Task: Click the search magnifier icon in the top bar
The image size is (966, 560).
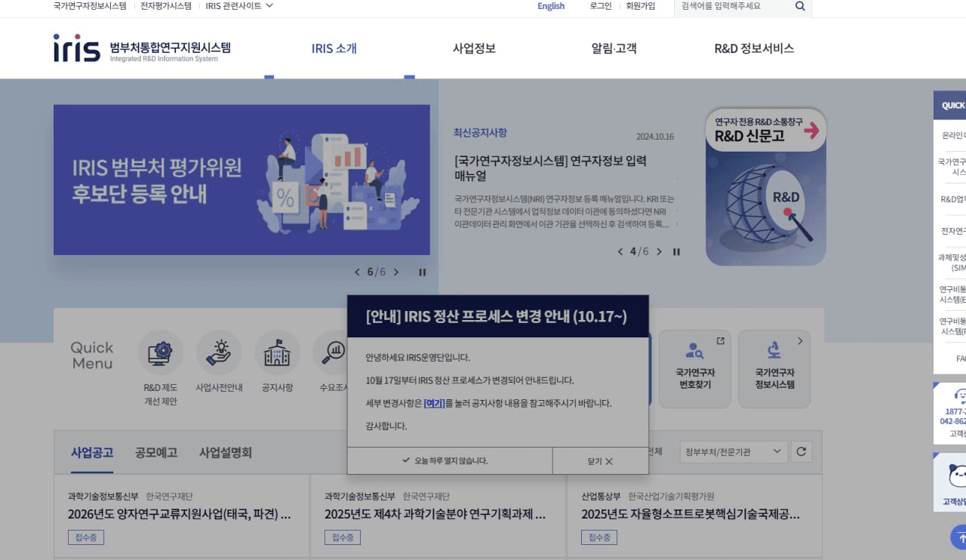Action: click(800, 6)
